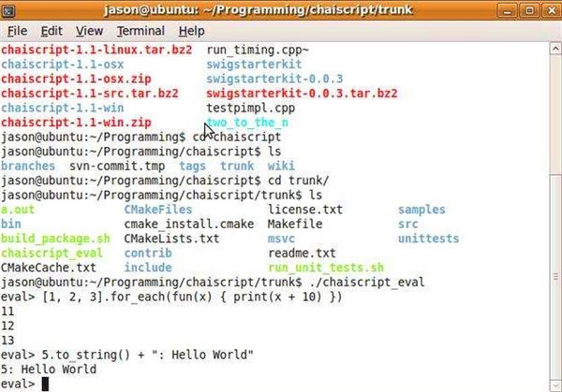Open the Help menu
The image size is (562, 392).
(x=191, y=31)
